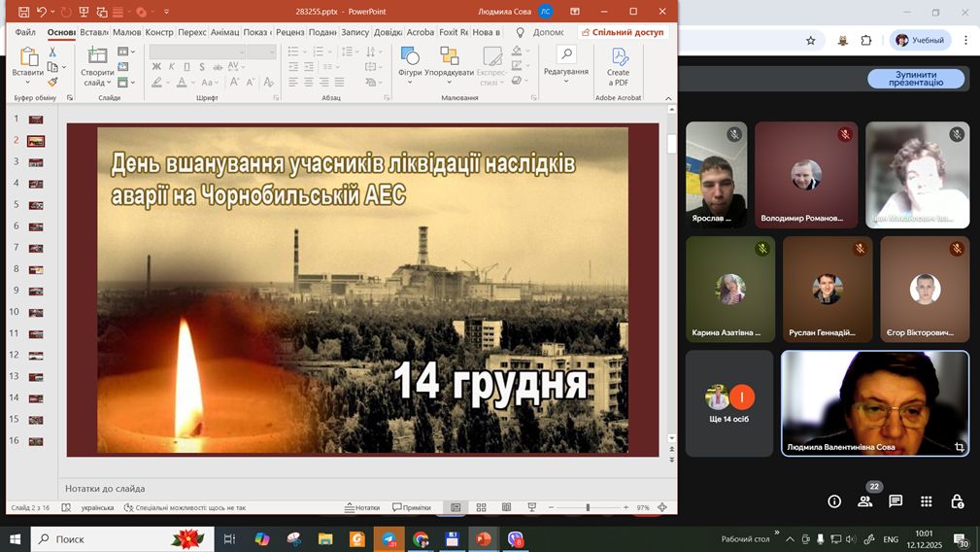Click the Спільний доступ share button
980x552 pixels.
(x=623, y=32)
